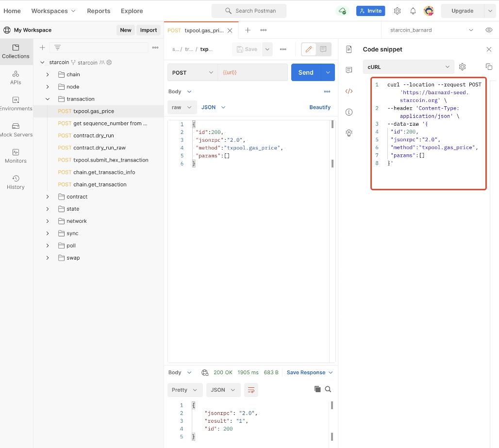Open chain.get_transaction request
499x448 pixels.
pos(92,184)
